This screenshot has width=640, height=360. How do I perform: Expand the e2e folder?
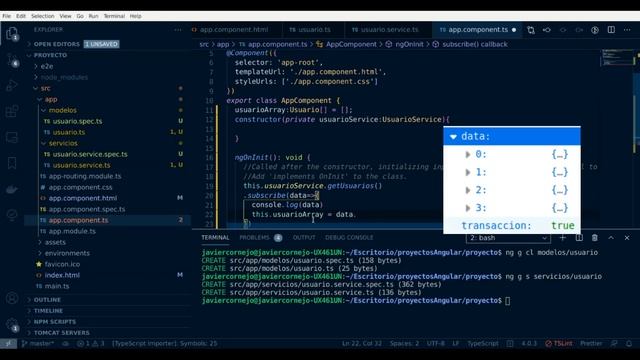point(108,66)
